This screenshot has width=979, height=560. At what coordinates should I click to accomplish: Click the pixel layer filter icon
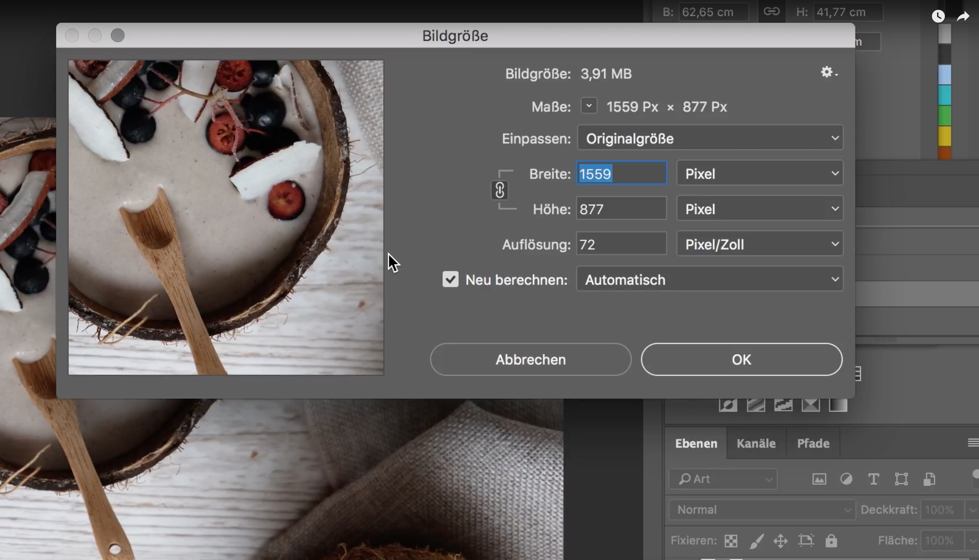tap(819, 479)
